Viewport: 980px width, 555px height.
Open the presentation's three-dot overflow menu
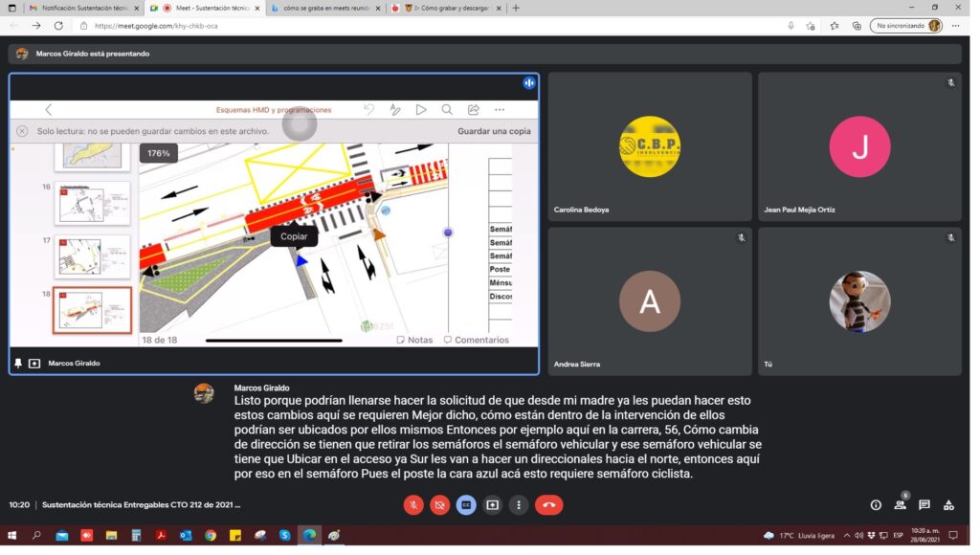coord(500,109)
